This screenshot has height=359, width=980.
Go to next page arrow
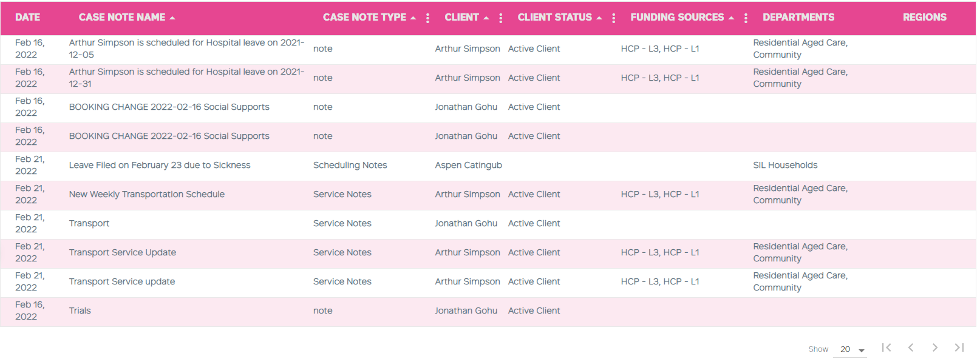(x=935, y=347)
